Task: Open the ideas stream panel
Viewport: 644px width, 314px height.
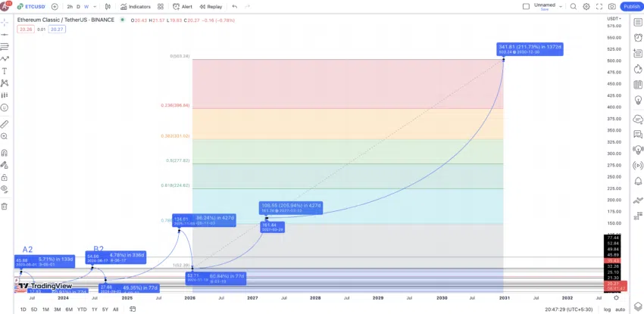Action: pos(638,150)
